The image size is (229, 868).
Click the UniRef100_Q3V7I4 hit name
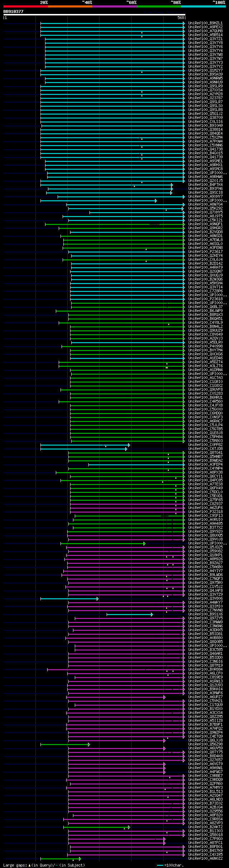pyautogui.click(x=205, y=287)
